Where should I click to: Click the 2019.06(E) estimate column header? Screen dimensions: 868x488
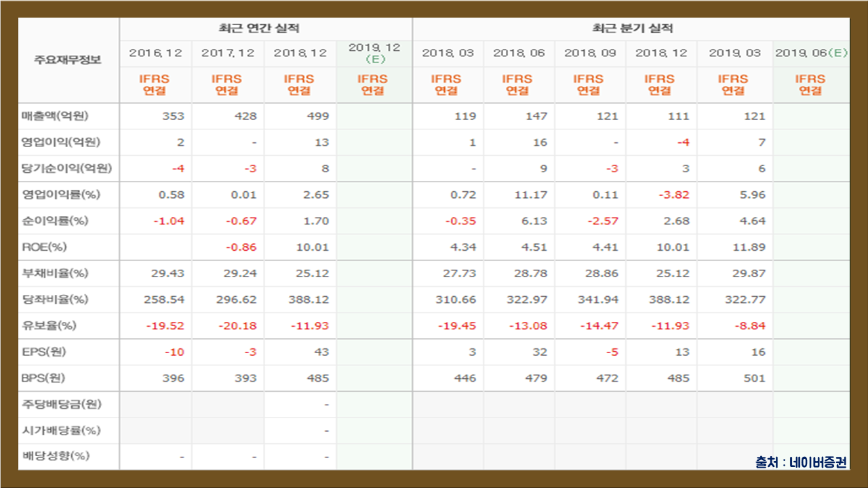pos(811,53)
